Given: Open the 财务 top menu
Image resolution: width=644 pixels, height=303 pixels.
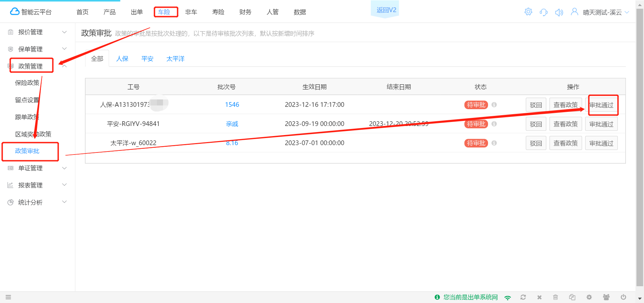Looking at the screenshot, I should pyautogui.click(x=246, y=12).
